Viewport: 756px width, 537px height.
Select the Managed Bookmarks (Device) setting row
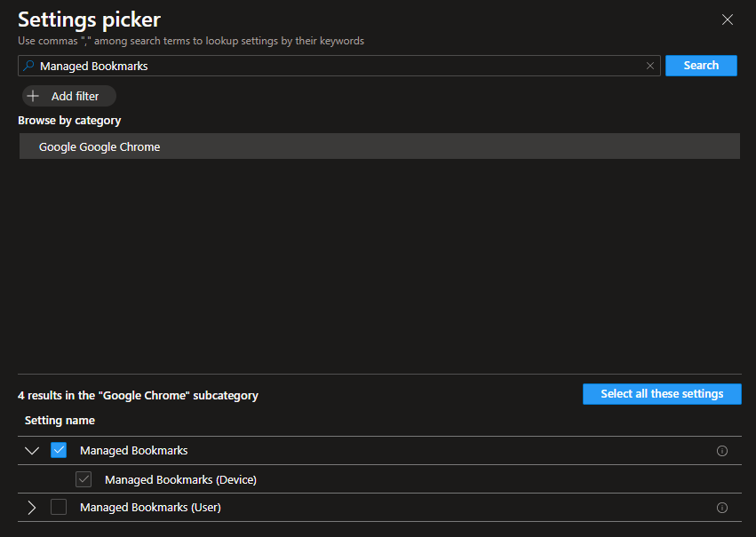[180, 479]
